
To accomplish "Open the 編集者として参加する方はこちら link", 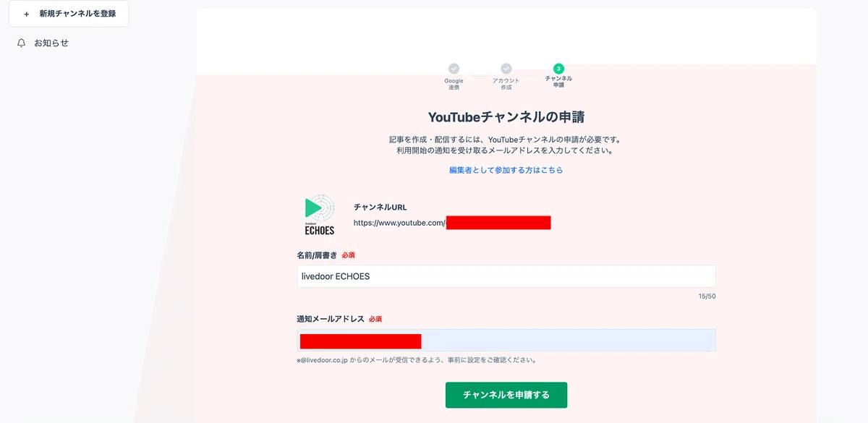I will click(x=506, y=170).
